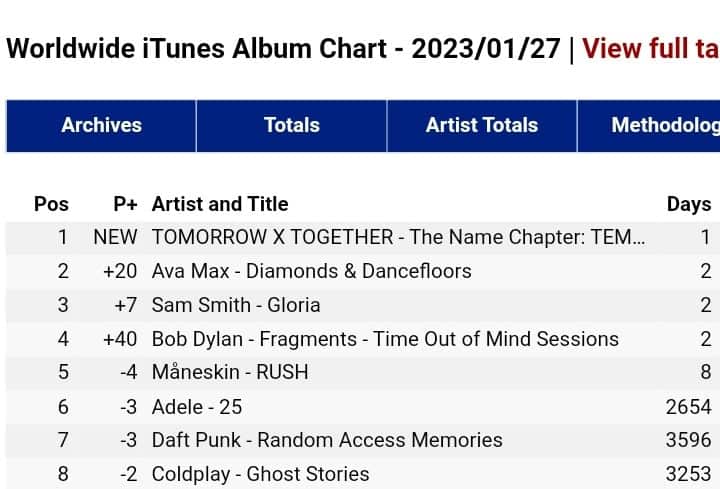720x489 pixels.
Task: Switch to the Totals tab
Action: [291, 125]
